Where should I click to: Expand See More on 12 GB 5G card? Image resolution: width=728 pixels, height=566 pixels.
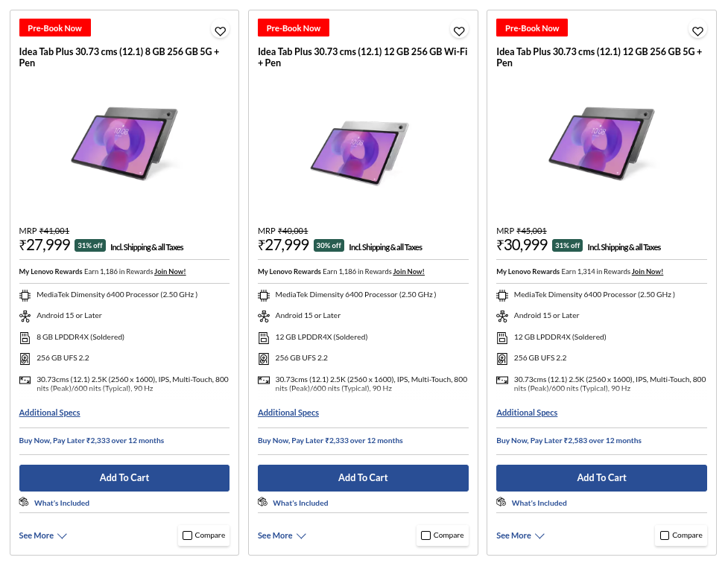point(520,535)
